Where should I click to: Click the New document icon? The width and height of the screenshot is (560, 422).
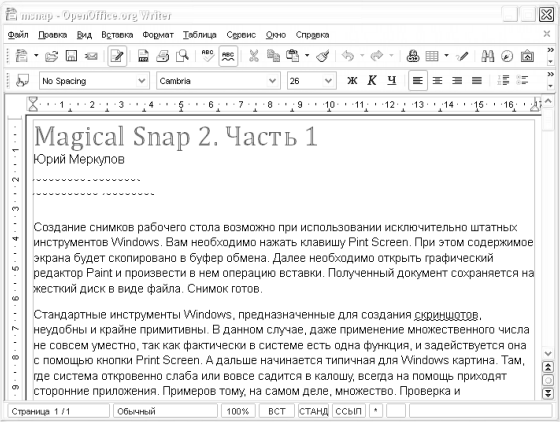(21, 56)
